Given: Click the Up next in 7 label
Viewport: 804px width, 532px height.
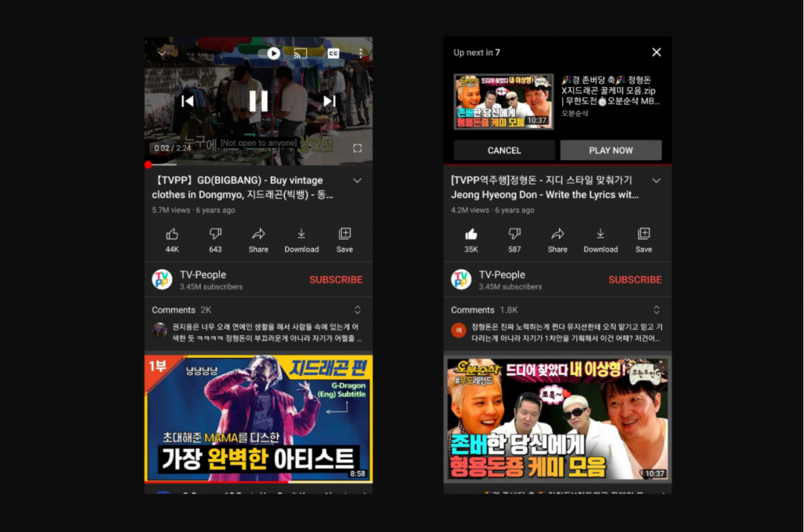Looking at the screenshot, I should coord(477,53).
